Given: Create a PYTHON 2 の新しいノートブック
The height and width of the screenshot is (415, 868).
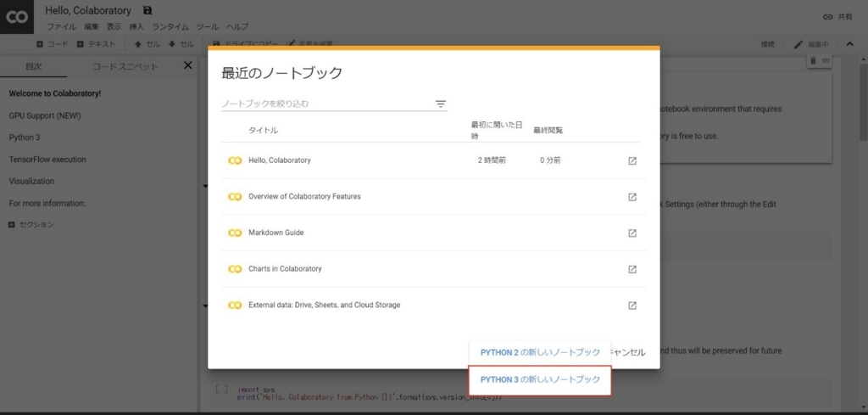Looking at the screenshot, I should [540, 352].
